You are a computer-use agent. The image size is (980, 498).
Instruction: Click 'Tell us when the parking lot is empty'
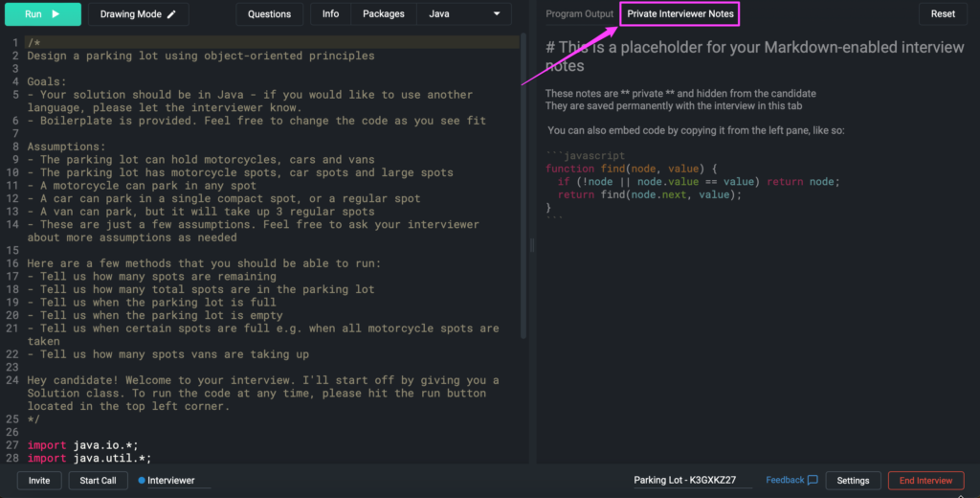[155, 315]
